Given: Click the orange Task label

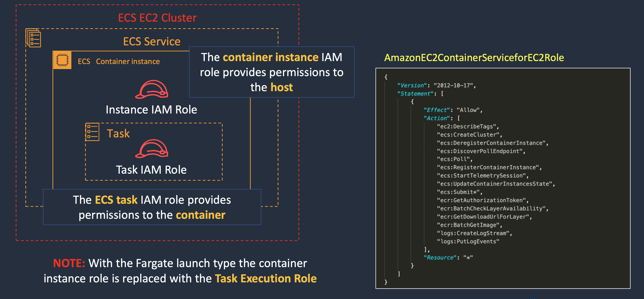Looking at the screenshot, I should 118,133.
